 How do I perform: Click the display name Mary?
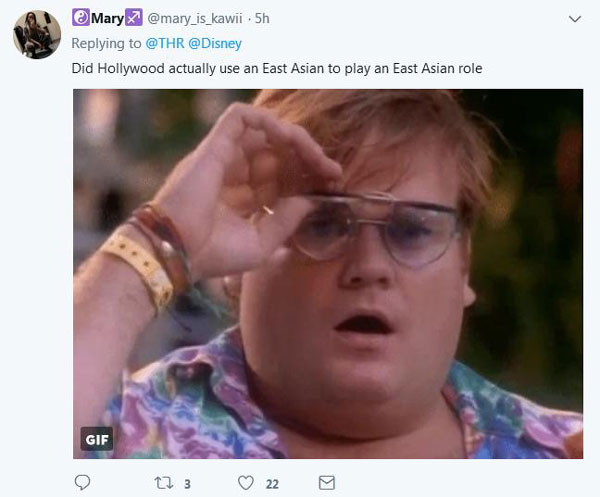(108, 18)
